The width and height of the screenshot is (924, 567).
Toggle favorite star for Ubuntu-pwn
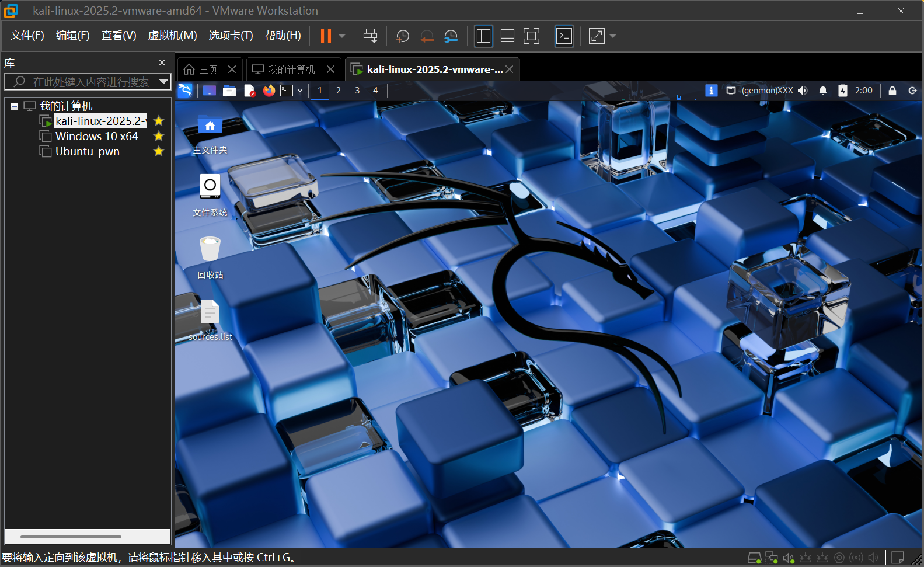tap(158, 151)
